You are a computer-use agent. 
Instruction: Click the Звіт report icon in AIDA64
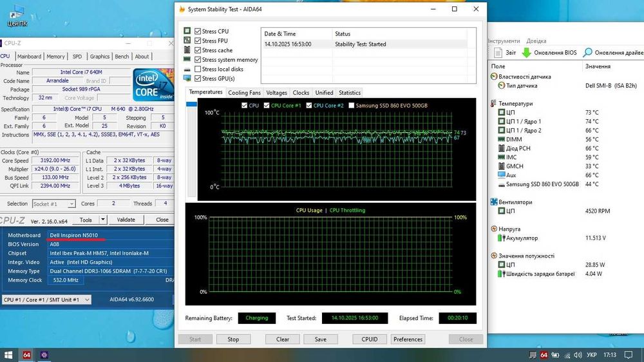coord(498,53)
